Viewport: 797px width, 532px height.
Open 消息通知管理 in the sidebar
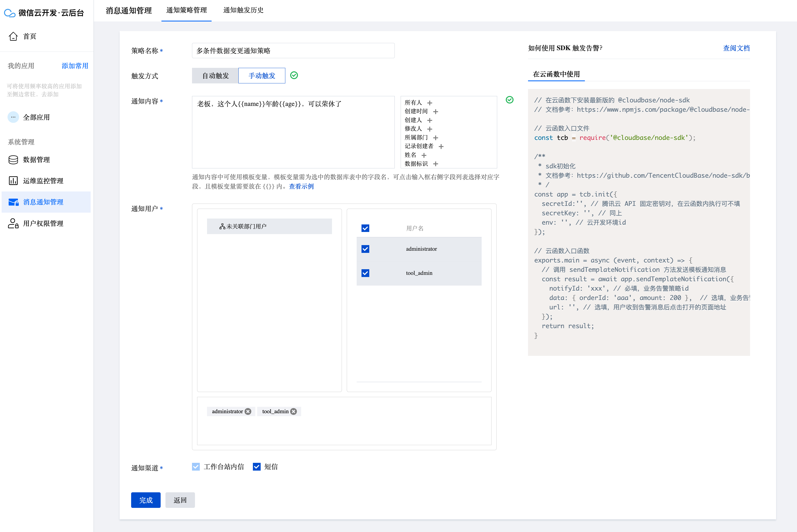click(46, 202)
